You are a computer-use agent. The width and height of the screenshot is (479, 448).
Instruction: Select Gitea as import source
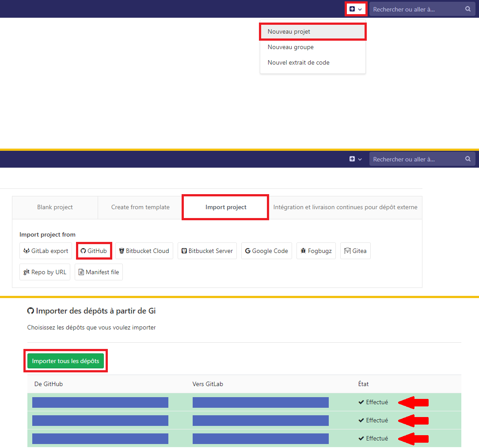355,251
